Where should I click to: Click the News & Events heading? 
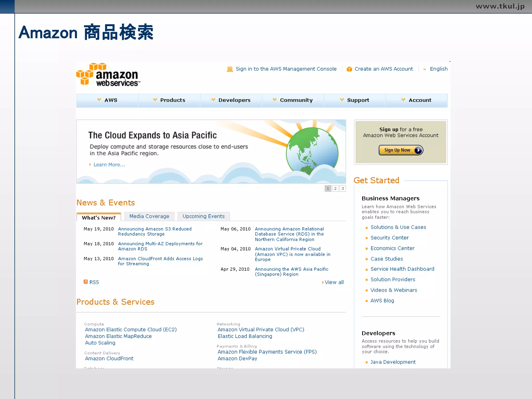pos(105,203)
